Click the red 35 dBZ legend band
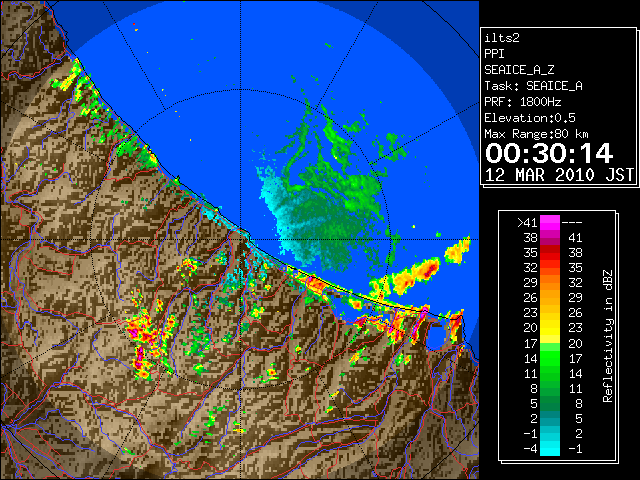Image resolution: width=640 pixels, height=480 pixels. 550,253
